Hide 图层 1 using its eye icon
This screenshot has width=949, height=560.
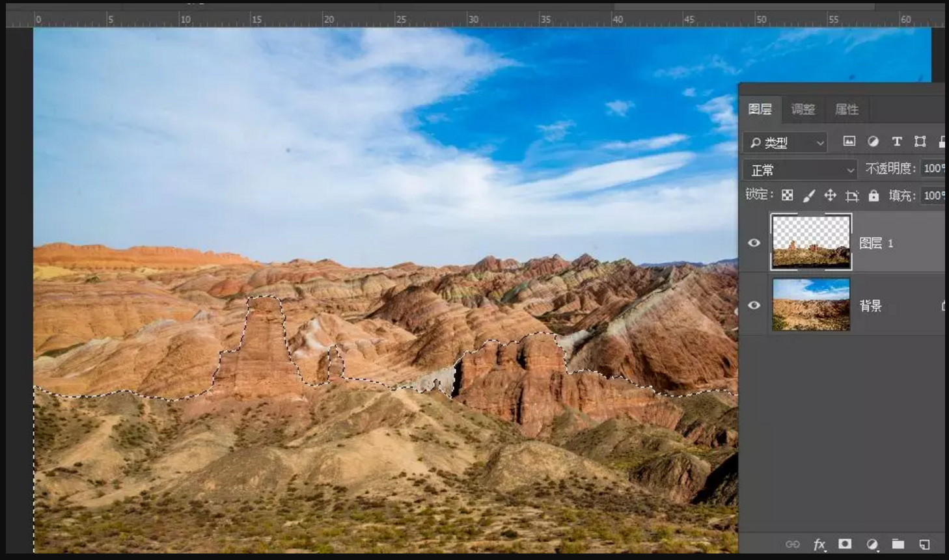754,243
